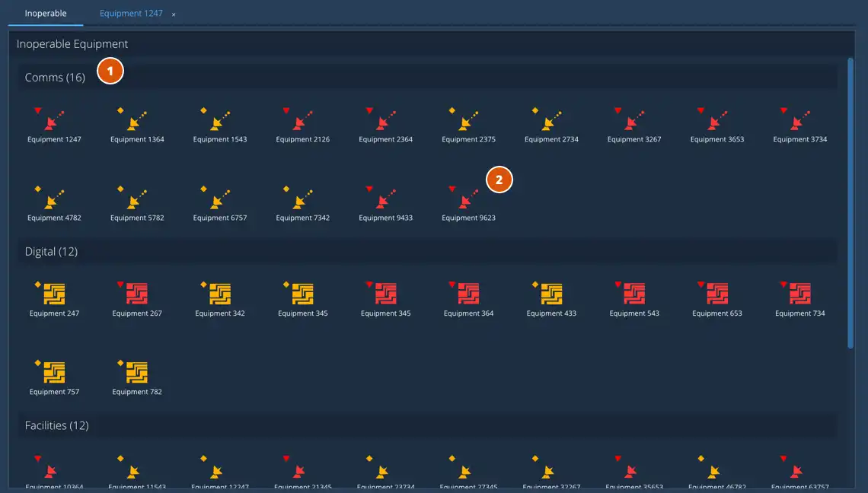Click the Equipment 342 digital icon
Viewport: 868px width, 493px height.
pyautogui.click(x=220, y=293)
